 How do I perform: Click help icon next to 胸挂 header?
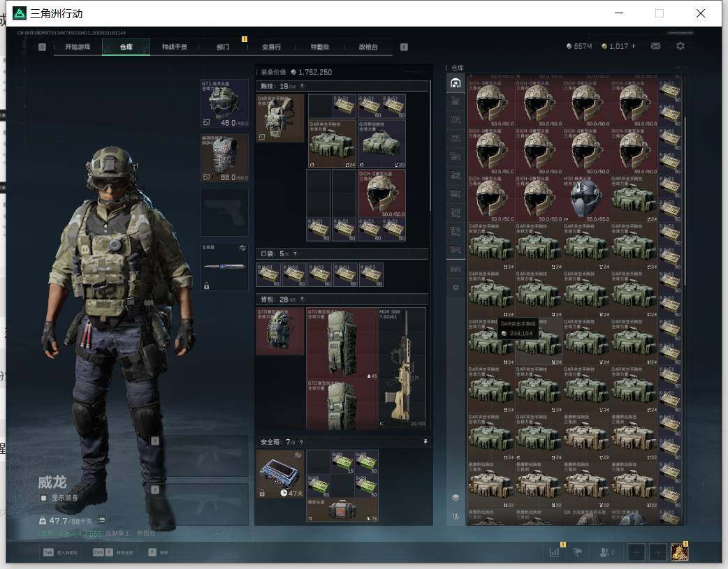click(x=303, y=87)
